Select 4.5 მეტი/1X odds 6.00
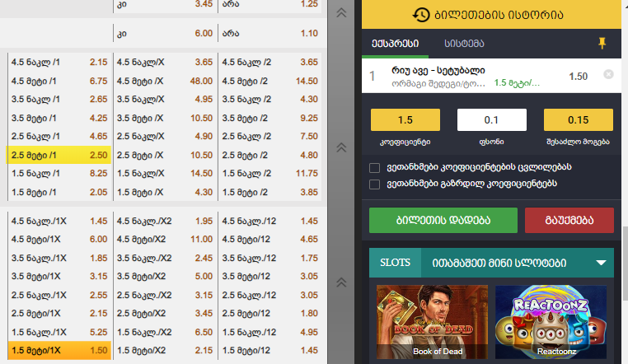 click(x=59, y=239)
